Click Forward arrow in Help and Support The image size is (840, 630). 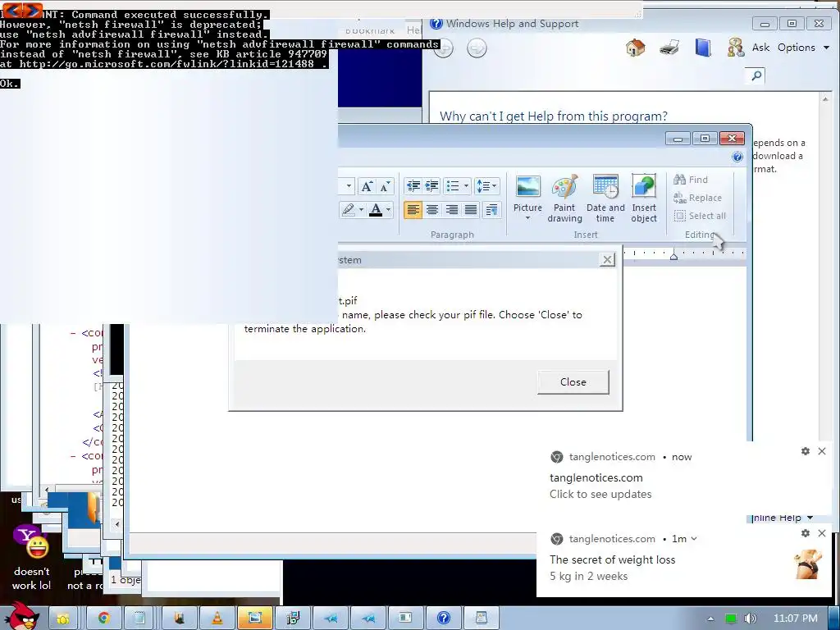tap(477, 48)
